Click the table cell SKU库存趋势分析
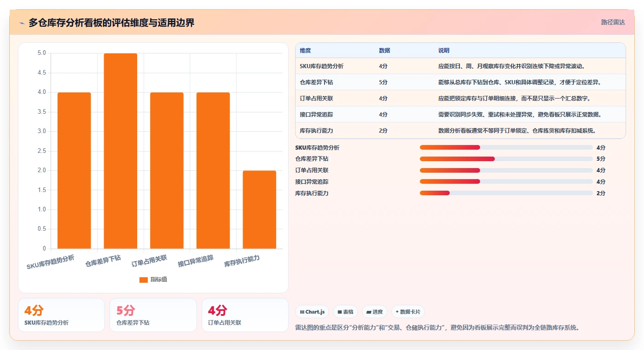This screenshot has height=350, width=644. pos(321,66)
